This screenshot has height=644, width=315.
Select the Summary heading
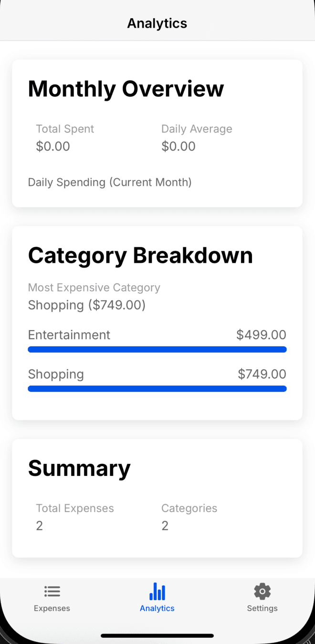[79, 468]
